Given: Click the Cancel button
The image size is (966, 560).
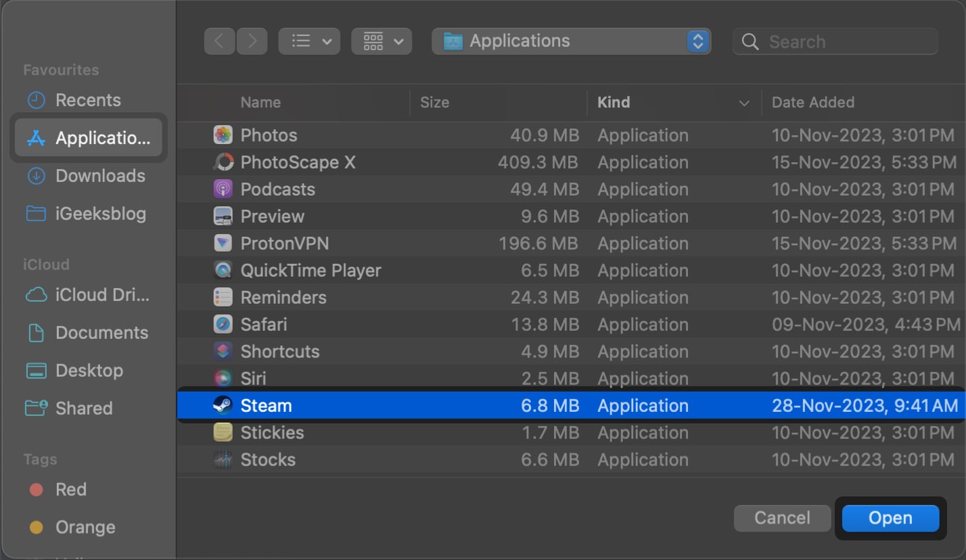Looking at the screenshot, I should click(x=783, y=518).
